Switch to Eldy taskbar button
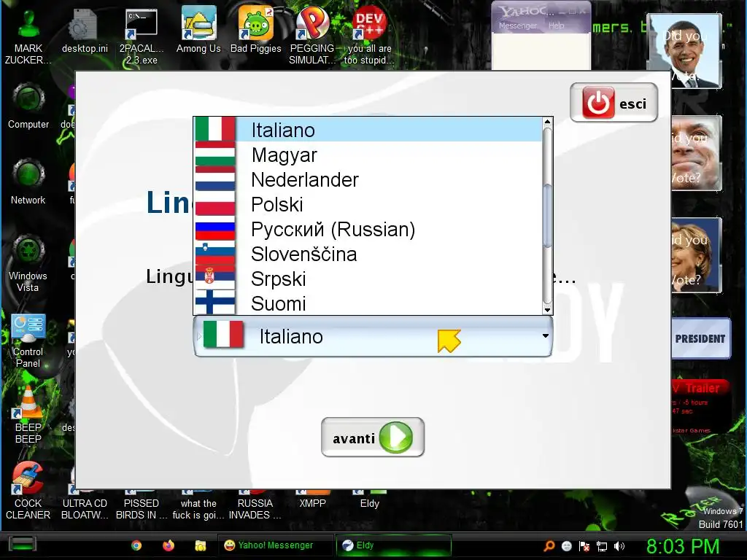 393,545
